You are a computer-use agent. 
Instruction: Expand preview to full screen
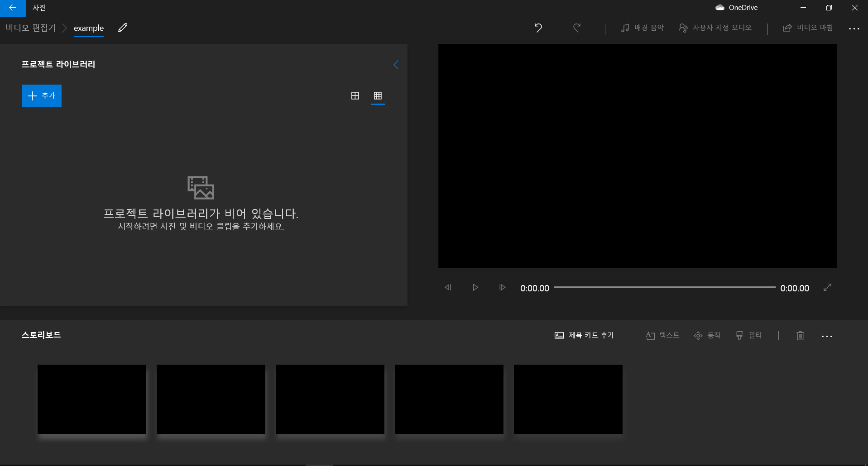(827, 288)
